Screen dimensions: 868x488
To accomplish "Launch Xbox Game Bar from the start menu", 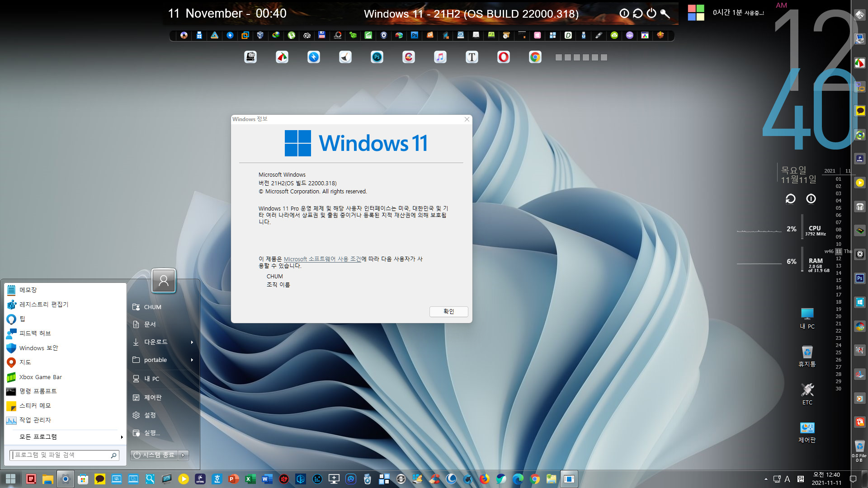I will (65, 377).
